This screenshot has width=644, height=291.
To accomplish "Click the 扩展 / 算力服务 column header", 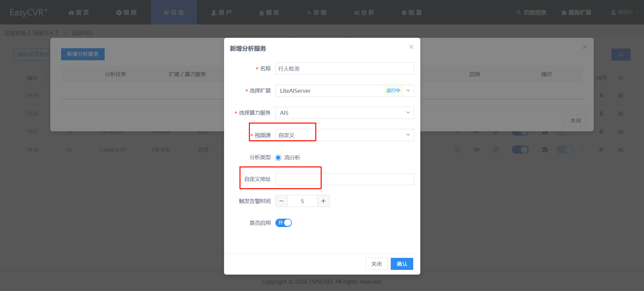I will click(187, 74).
